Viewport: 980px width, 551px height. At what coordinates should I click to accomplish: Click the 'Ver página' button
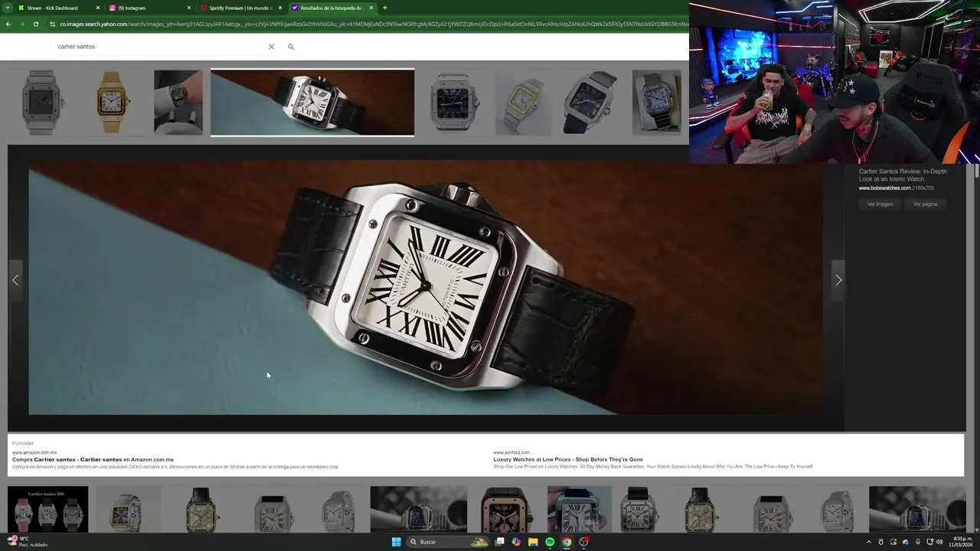tap(925, 204)
